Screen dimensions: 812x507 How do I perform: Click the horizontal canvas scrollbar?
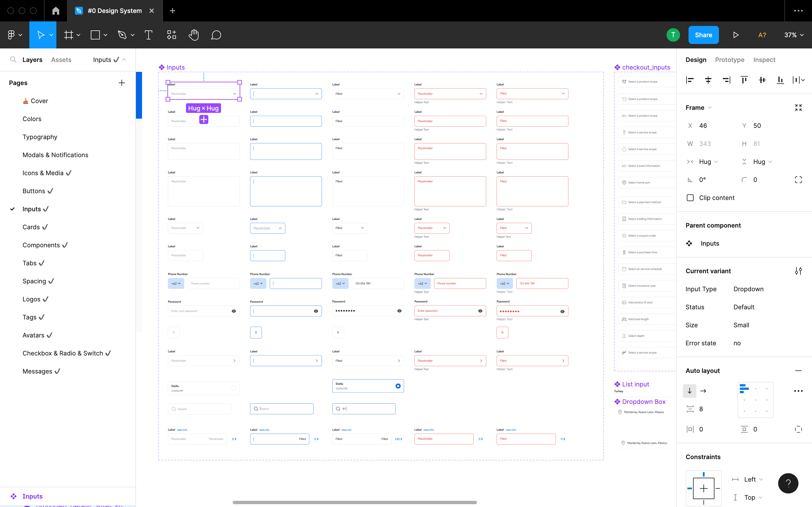coord(354,502)
